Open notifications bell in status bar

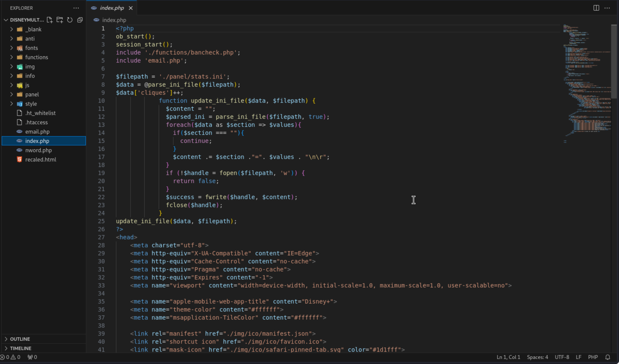[608, 357]
